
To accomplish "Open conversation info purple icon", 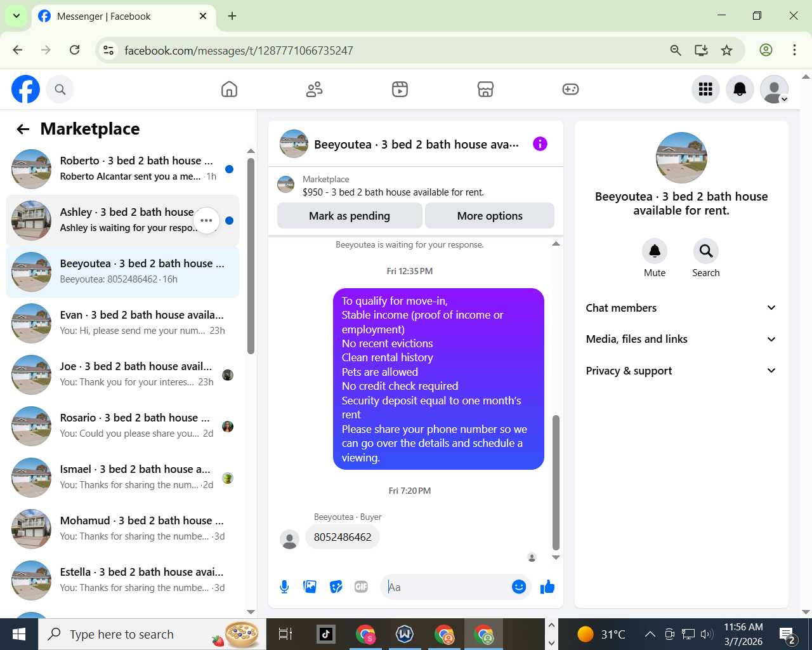I will pos(540,144).
